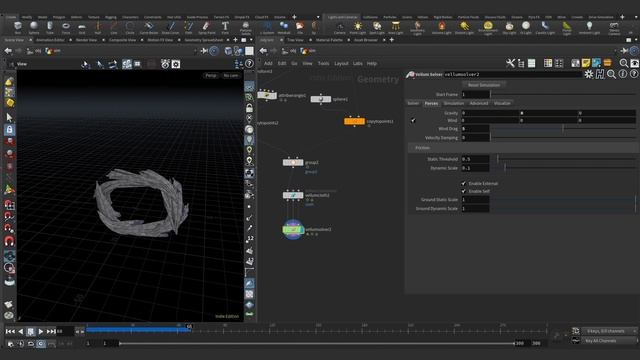Open the channels keys dropdown

[x=609, y=331]
